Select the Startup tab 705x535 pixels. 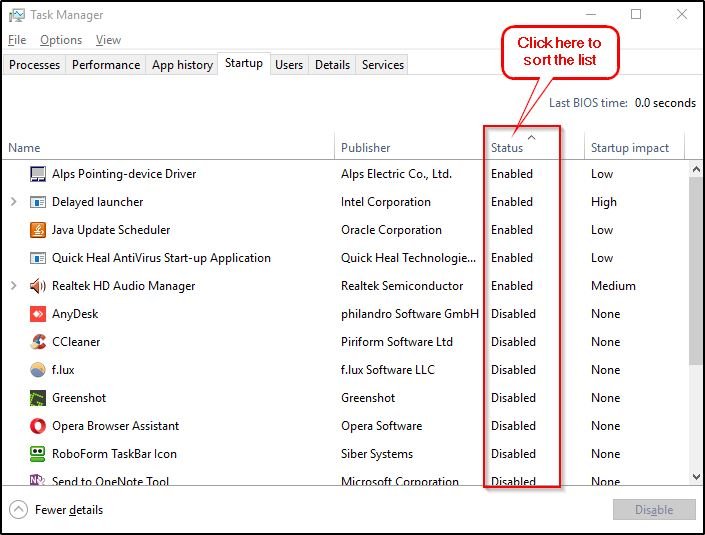click(244, 63)
